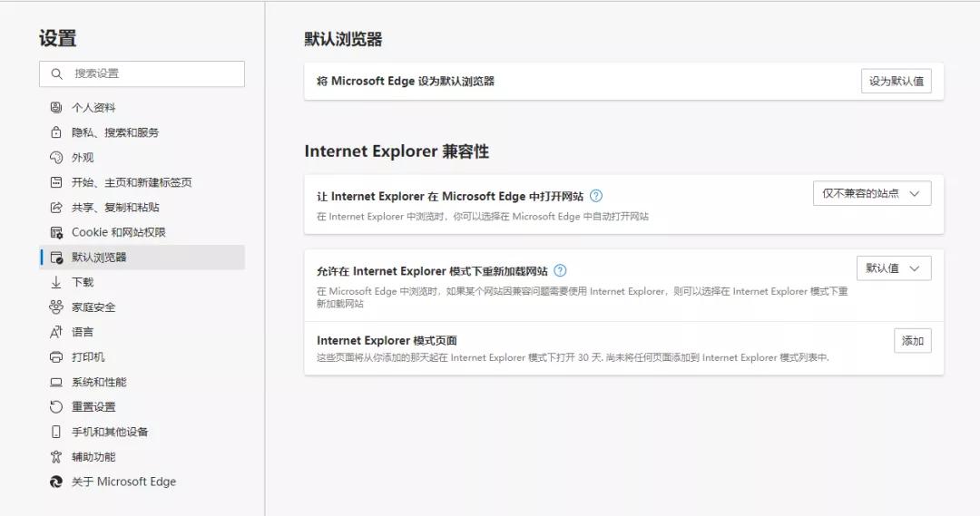This screenshot has width=980, height=516.
Task: Open 下载 settings
Action: click(x=142, y=282)
